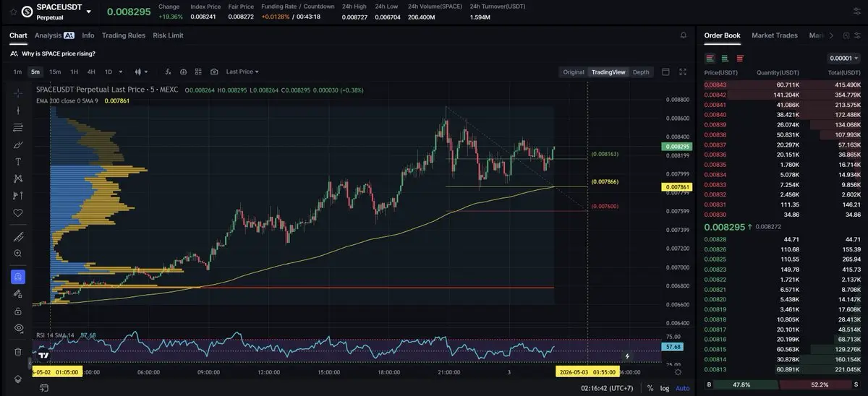Select the ruler measure tool
Screen dimensions: 868x396
pyautogui.click(x=18, y=236)
